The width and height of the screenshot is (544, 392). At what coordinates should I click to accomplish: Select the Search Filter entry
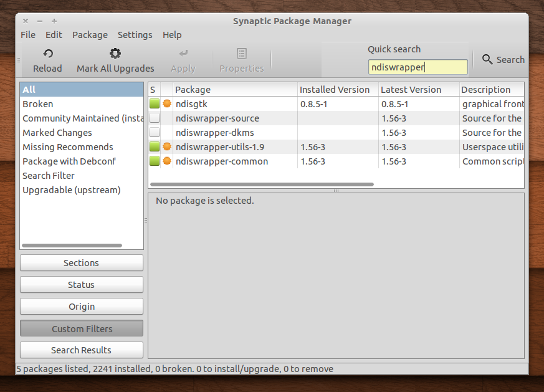82,176
